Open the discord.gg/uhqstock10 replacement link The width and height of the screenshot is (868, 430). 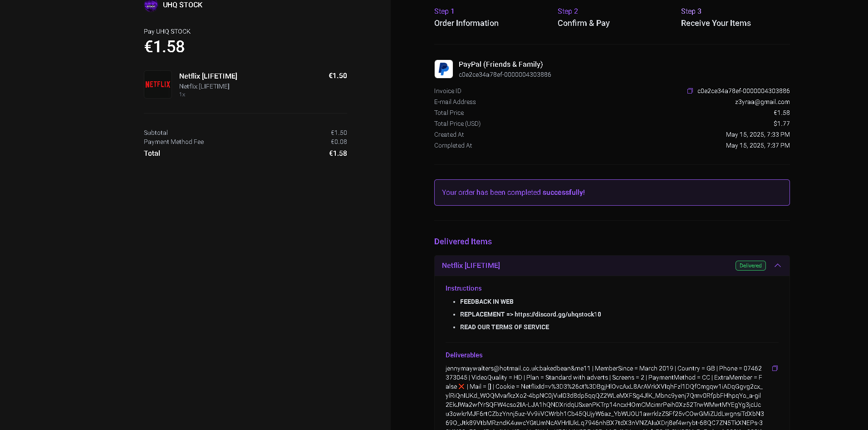click(x=558, y=314)
